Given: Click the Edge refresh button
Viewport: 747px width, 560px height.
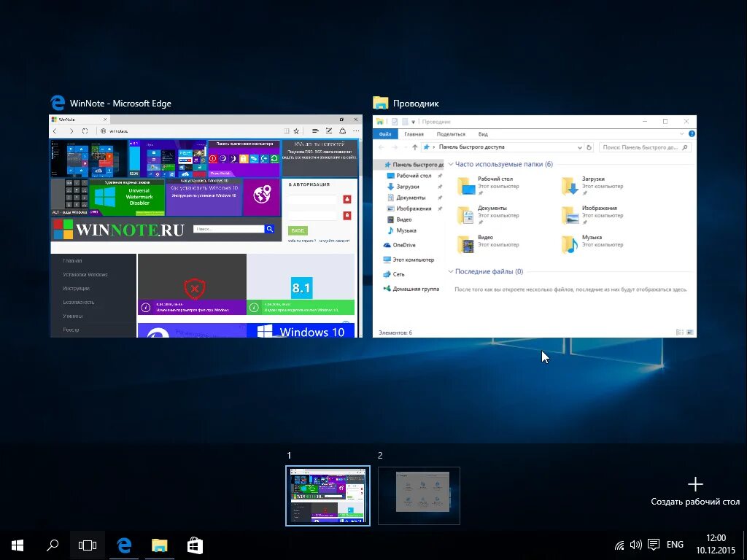Looking at the screenshot, I should (85, 131).
